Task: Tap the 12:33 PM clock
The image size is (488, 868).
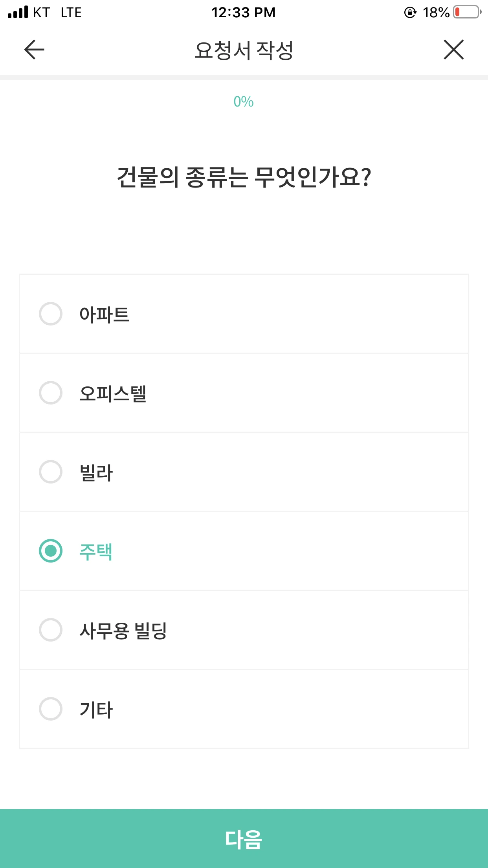Action: 244,13
